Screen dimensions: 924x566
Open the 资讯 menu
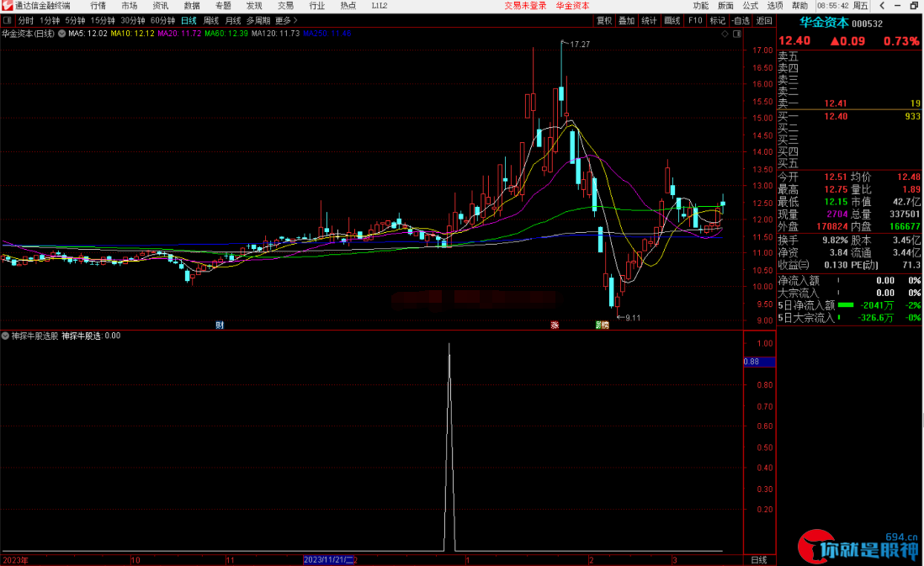click(161, 5)
